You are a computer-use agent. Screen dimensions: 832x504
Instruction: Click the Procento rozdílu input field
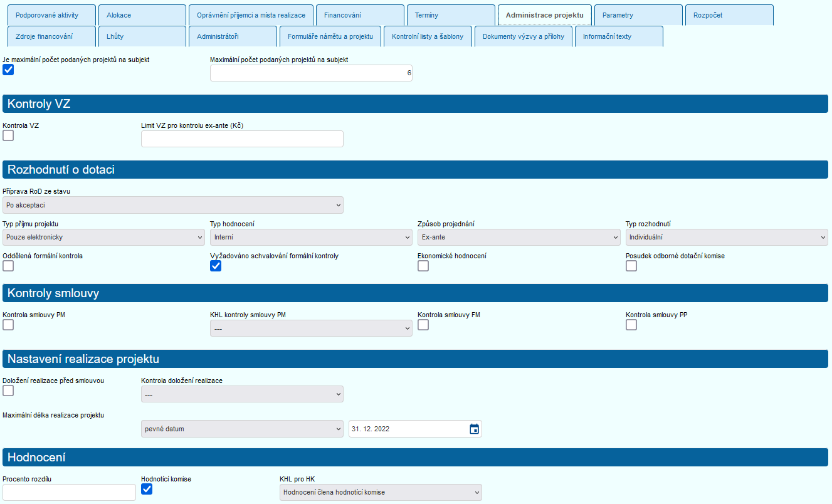[69, 492]
